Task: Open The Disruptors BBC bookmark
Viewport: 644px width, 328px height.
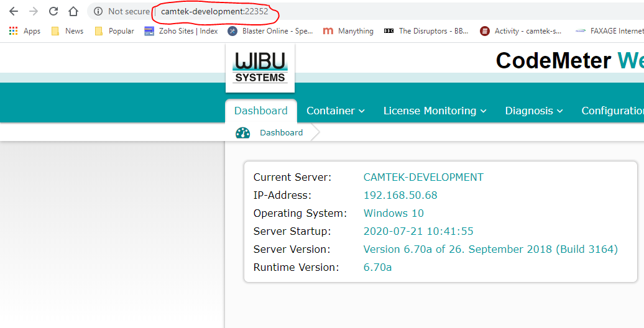Action: point(426,31)
